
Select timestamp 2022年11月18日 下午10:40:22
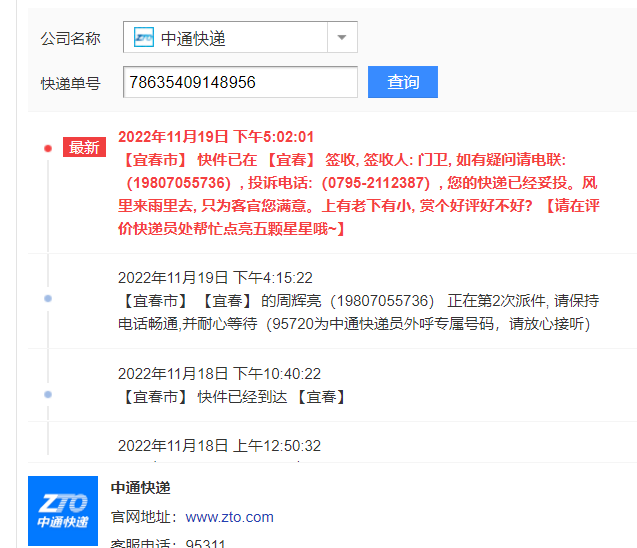click(x=219, y=374)
